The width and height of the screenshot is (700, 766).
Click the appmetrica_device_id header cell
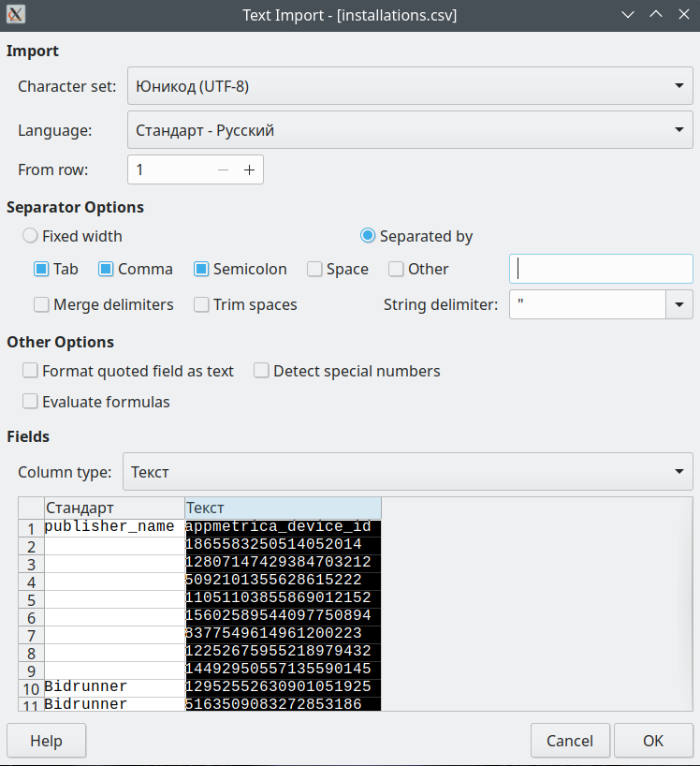pos(284,526)
